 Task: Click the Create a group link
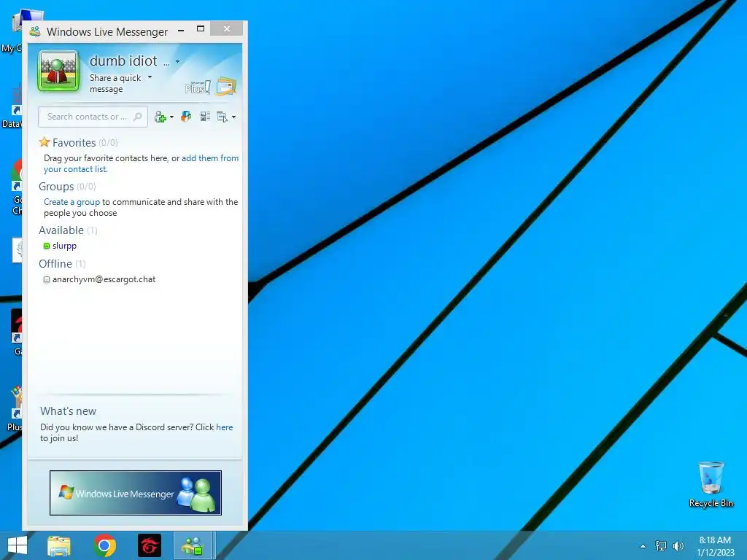coord(72,202)
